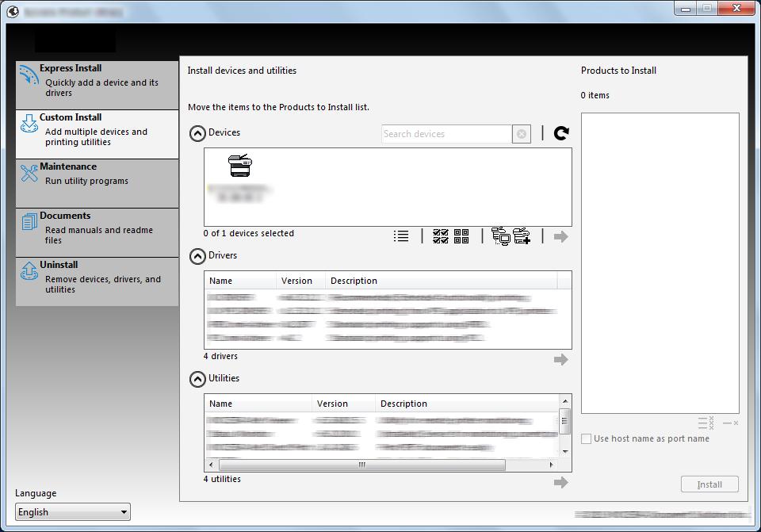761x532 pixels.
Task: Click utilities scroll right arrow
Action: point(552,465)
